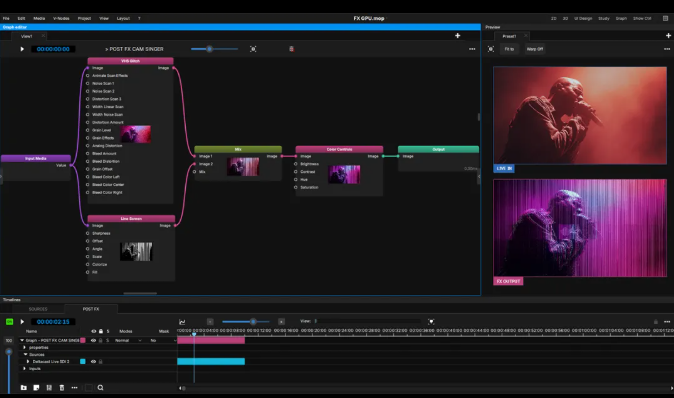Click the timeline fit-to-view icon
Image resolution: width=674 pixels, height=398 pixels.
click(x=431, y=321)
